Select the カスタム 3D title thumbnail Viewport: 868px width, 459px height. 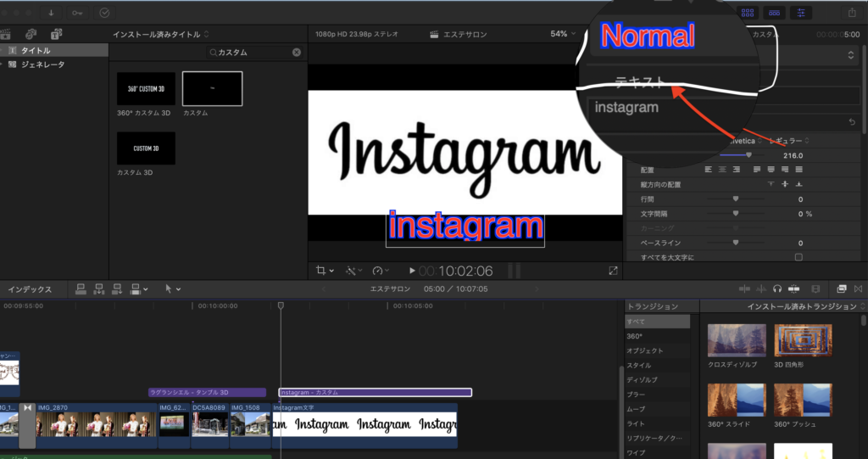pyautogui.click(x=146, y=148)
